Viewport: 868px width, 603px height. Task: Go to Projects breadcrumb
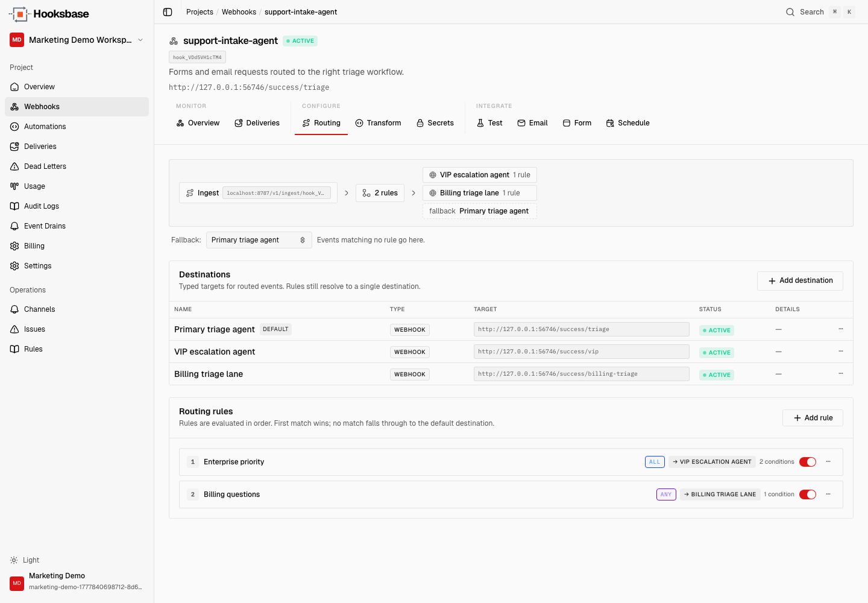click(200, 12)
